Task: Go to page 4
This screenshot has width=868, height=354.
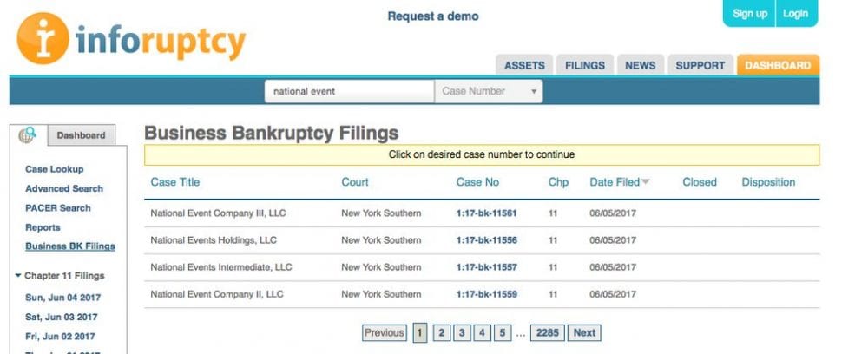Action: pos(482,332)
